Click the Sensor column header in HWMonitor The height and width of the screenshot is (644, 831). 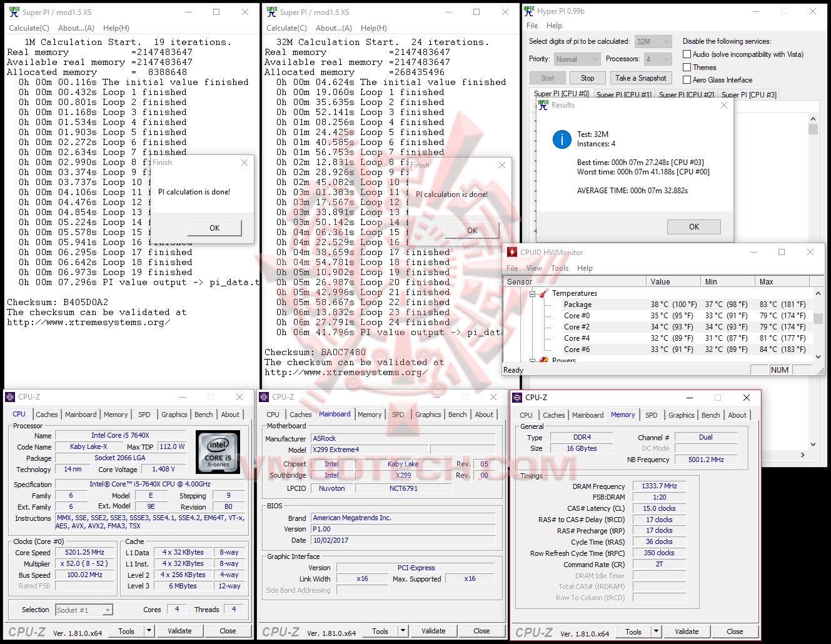(x=574, y=282)
